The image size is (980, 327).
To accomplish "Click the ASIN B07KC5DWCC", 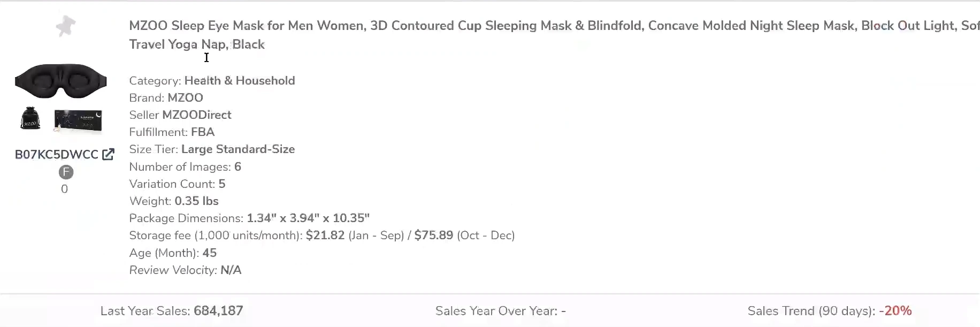I will pos(57,155).
